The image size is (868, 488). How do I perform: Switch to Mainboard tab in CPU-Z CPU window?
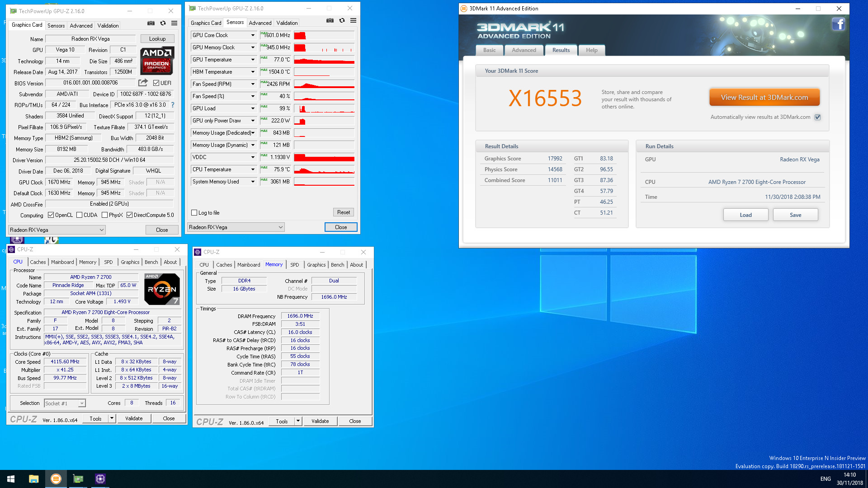62,262
